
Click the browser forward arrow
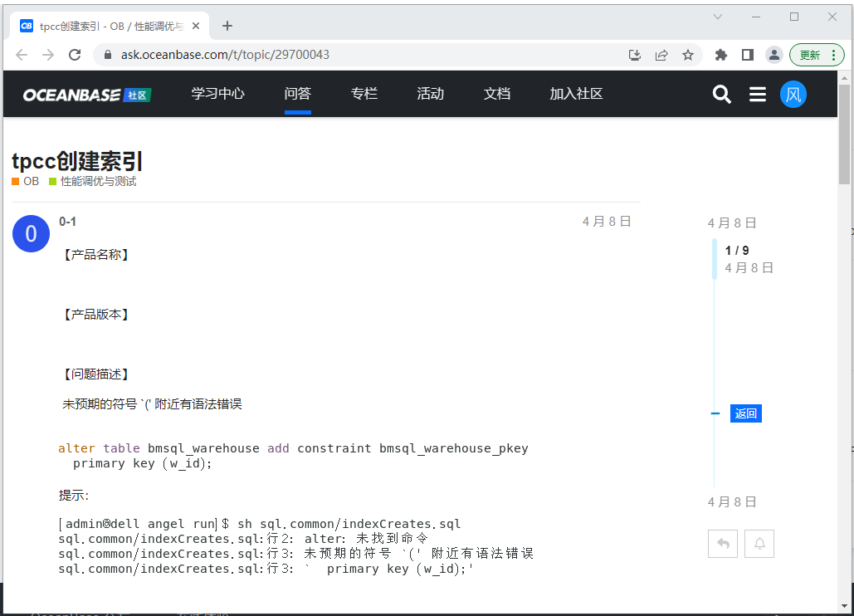tap(48, 55)
